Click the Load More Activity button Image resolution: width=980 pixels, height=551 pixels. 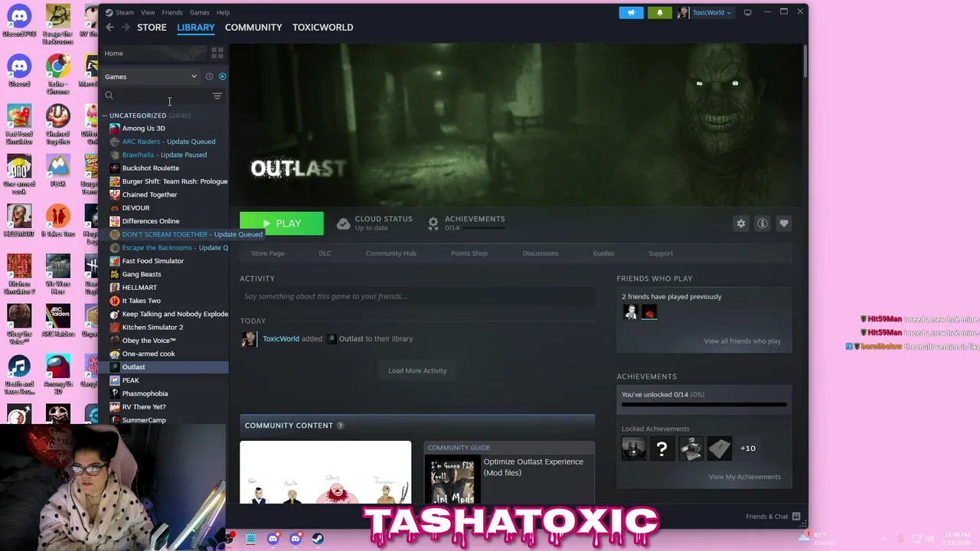click(417, 370)
